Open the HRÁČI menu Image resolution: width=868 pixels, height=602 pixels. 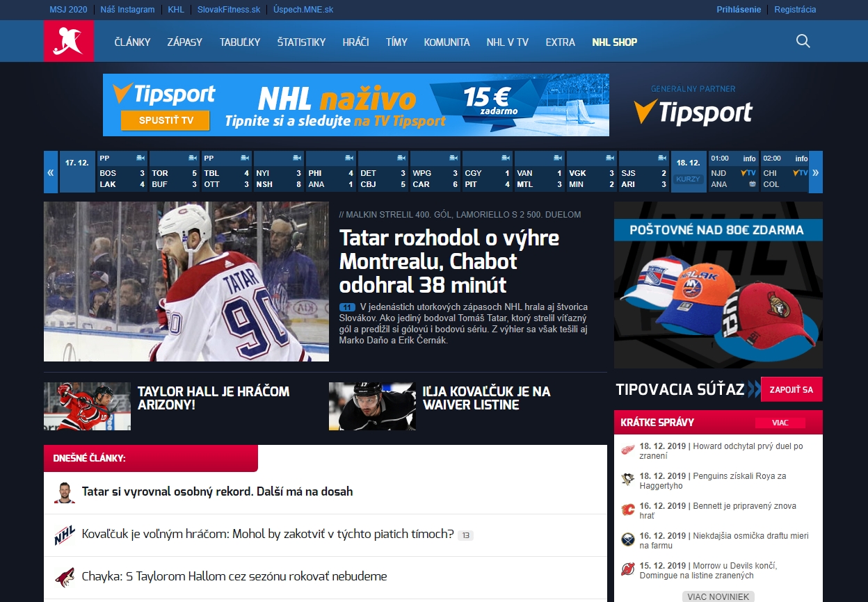[356, 42]
